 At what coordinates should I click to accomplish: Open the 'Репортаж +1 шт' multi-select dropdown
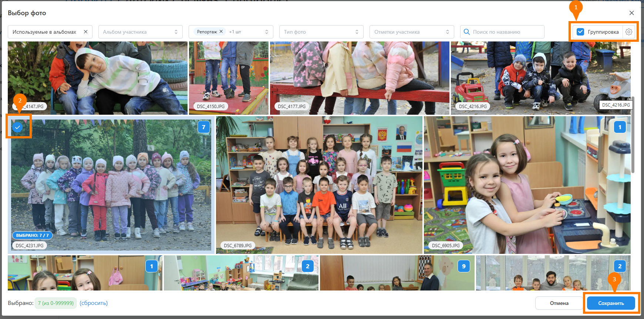pyautogui.click(x=266, y=32)
